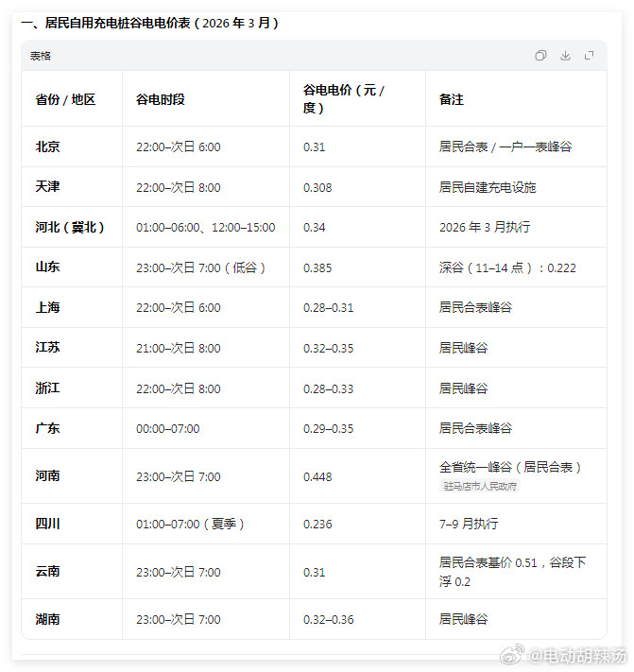Click 23:00–次日 7:00 (低谷) cell
634x672 pixels.
point(201,267)
